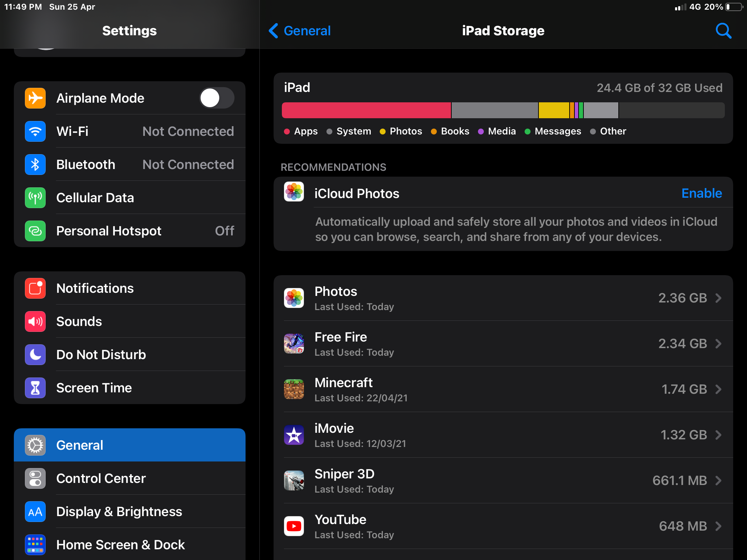Tap the Sniper 3D app icon

294,480
